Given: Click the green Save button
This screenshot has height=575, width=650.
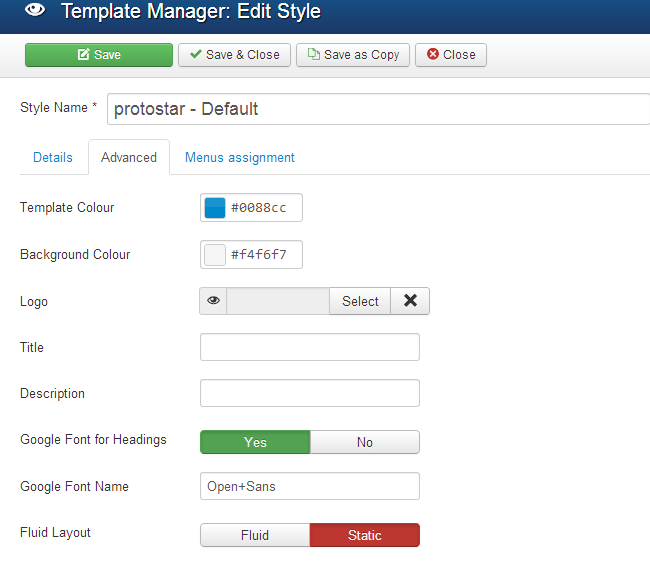Looking at the screenshot, I should [99, 55].
